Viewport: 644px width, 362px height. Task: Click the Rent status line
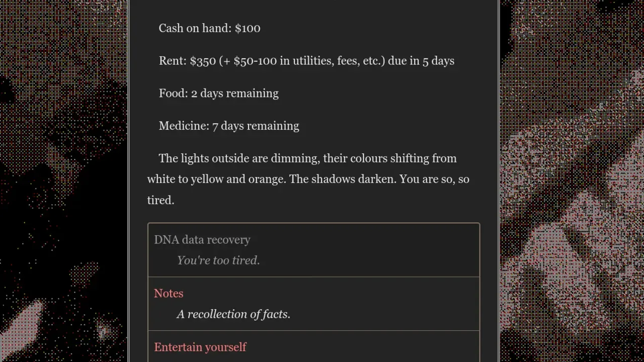(x=306, y=61)
